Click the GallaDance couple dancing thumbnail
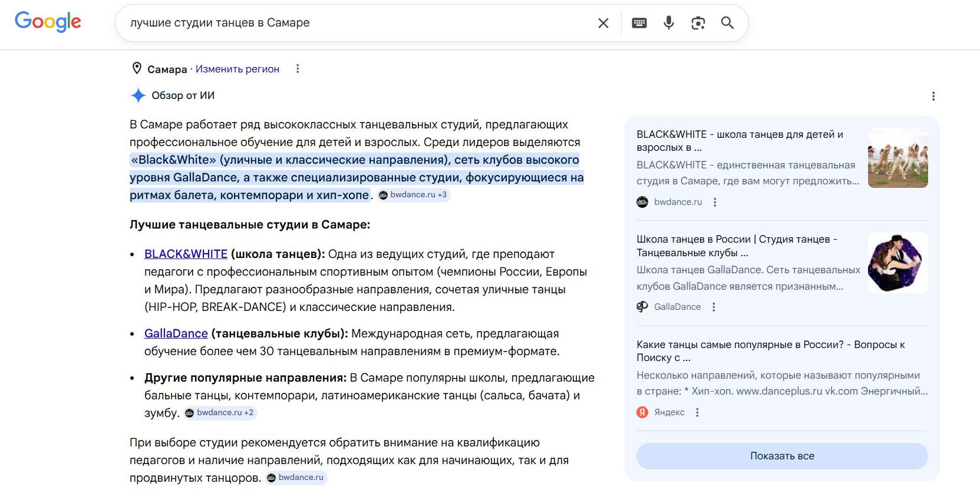980x500 pixels. point(898,263)
